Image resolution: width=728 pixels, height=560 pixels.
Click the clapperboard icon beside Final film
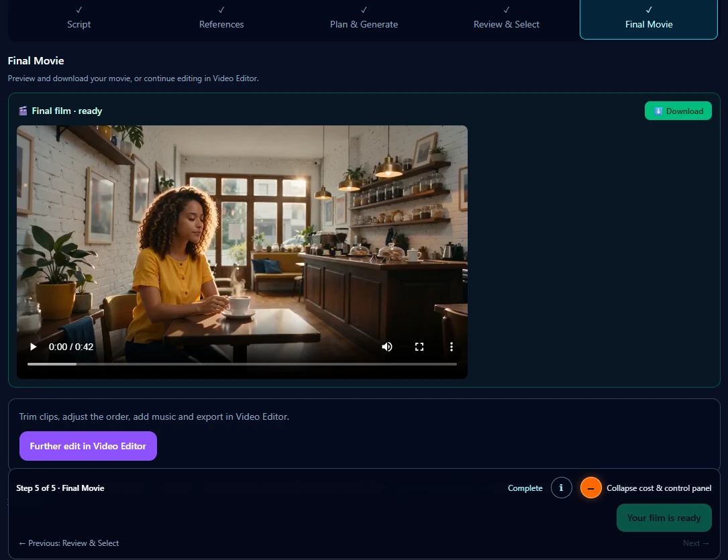pyautogui.click(x=23, y=111)
